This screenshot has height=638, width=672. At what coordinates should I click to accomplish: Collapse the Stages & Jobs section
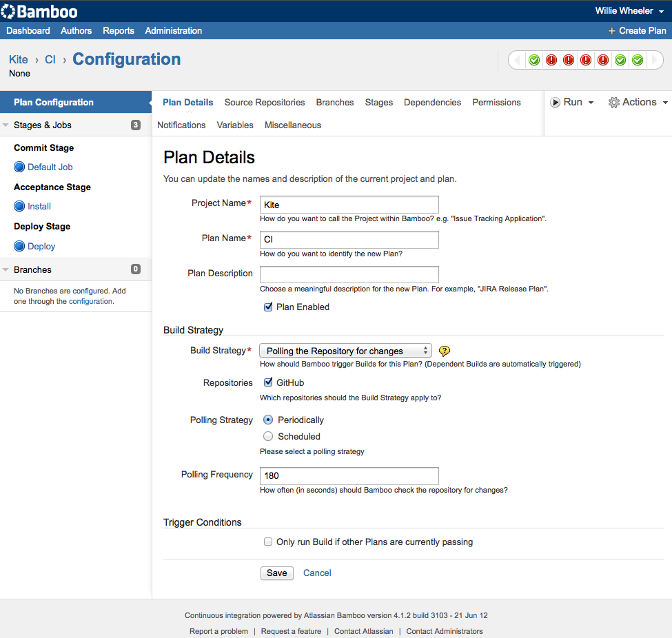[6, 125]
